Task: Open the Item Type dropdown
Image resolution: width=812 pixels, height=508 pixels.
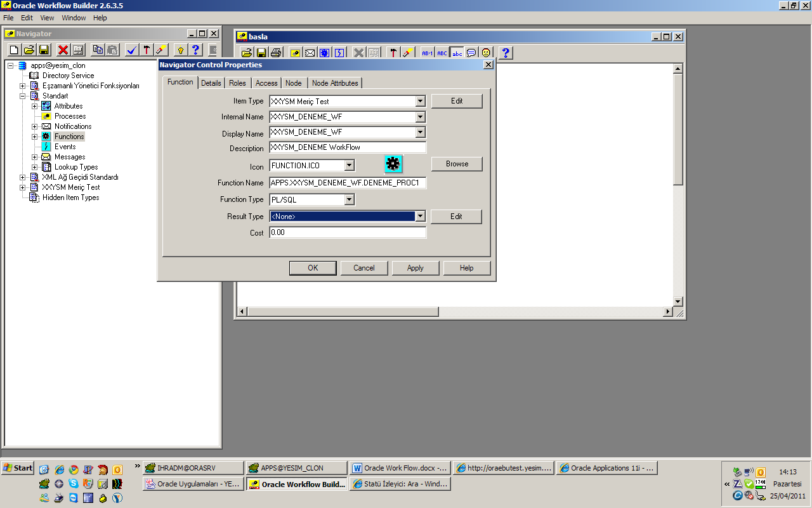Action: click(420, 101)
